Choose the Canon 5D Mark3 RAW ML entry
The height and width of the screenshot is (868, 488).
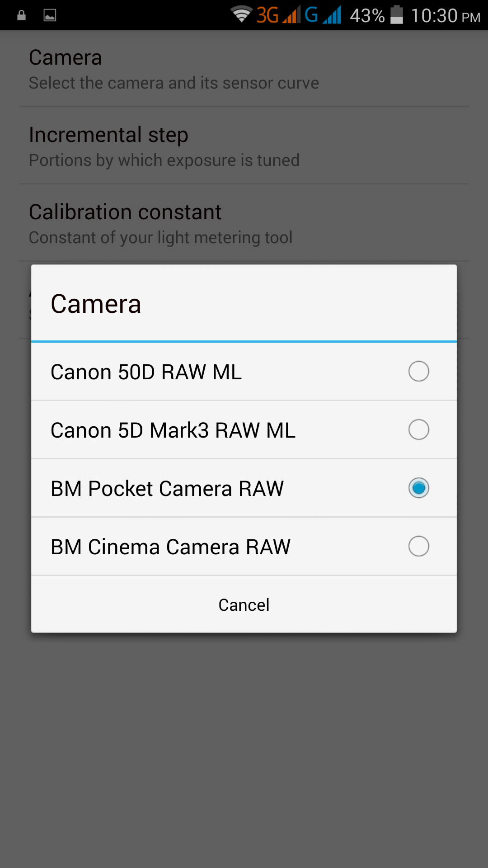point(244,430)
